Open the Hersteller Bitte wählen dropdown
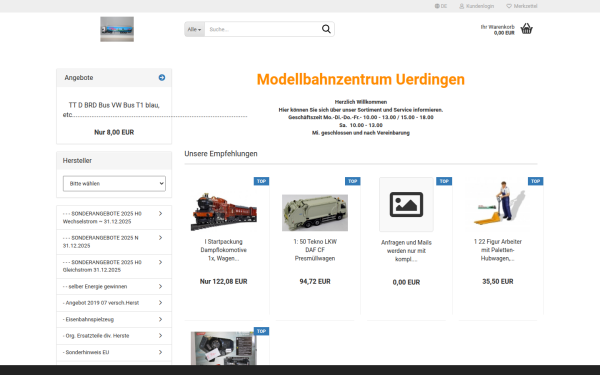This screenshot has height=375, width=600. (114, 184)
